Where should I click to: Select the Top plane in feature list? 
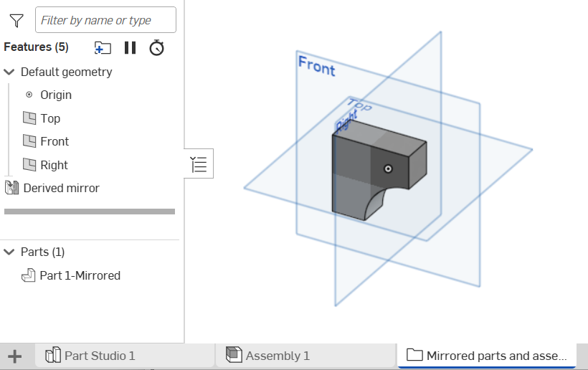point(50,118)
